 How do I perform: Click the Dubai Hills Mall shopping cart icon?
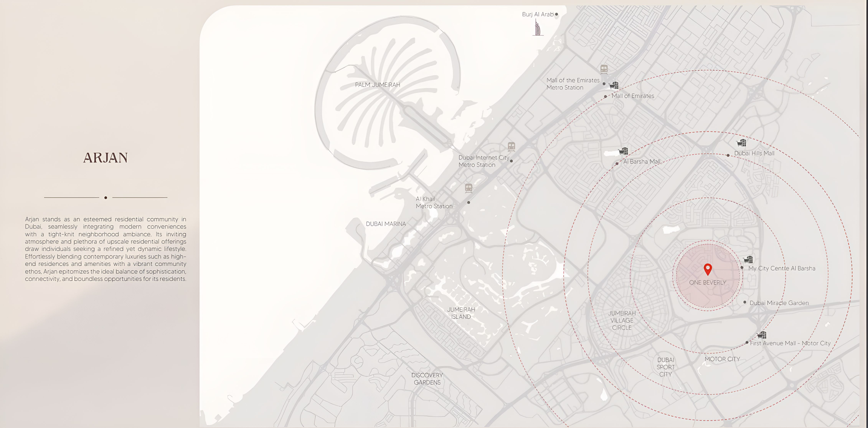[x=741, y=143]
